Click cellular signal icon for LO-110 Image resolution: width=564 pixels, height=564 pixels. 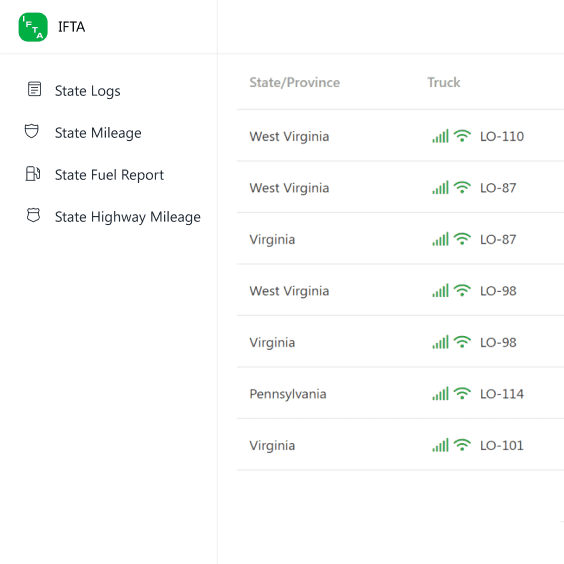point(440,136)
